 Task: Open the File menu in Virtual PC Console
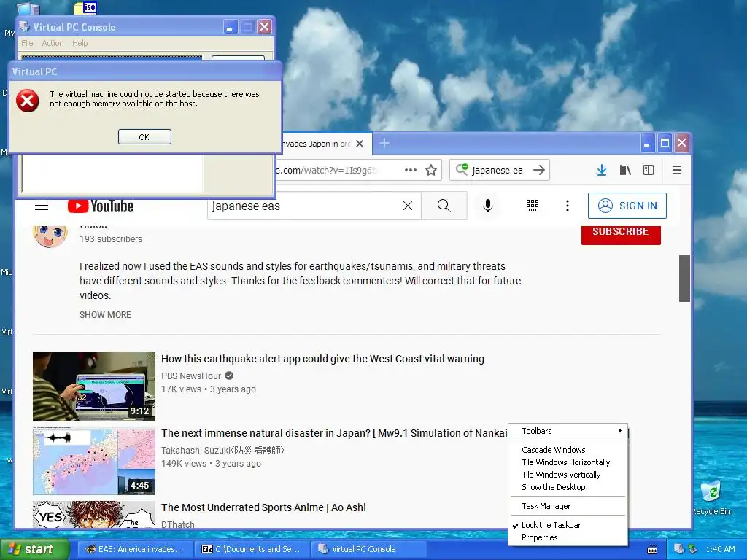[x=27, y=43]
